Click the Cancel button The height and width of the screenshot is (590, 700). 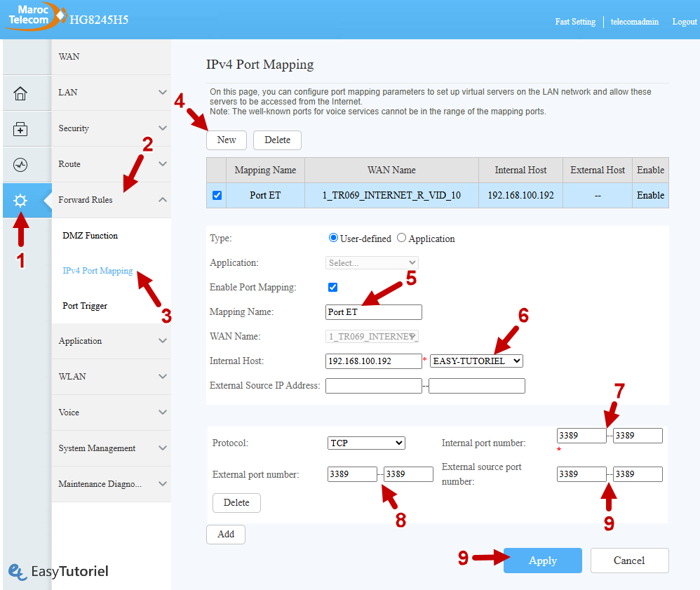pyautogui.click(x=629, y=561)
